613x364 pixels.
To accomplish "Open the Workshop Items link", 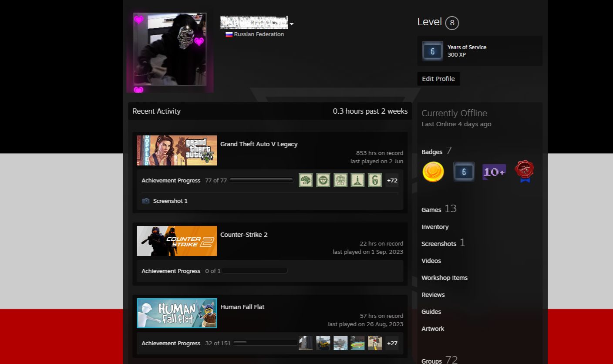I will click(445, 278).
